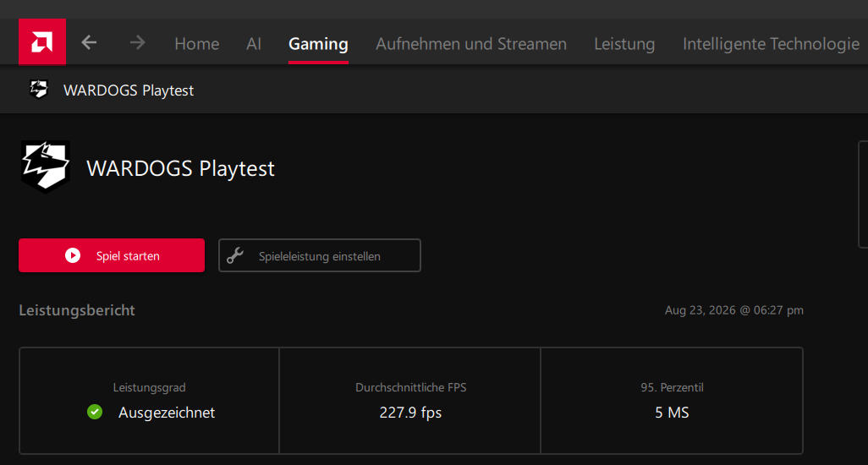
Task: Select the 95. Perzentil card
Action: [x=672, y=401]
